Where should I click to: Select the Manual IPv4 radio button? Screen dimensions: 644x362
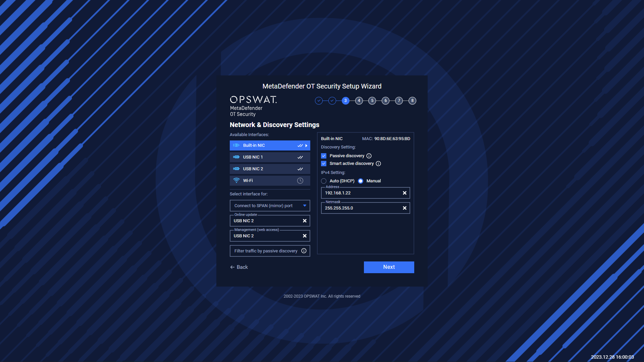click(361, 181)
